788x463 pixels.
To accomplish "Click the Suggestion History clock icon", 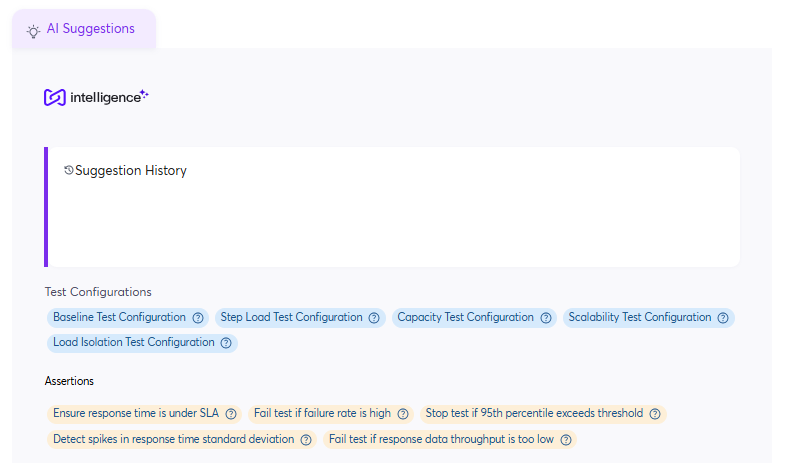I will (x=68, y=171).
